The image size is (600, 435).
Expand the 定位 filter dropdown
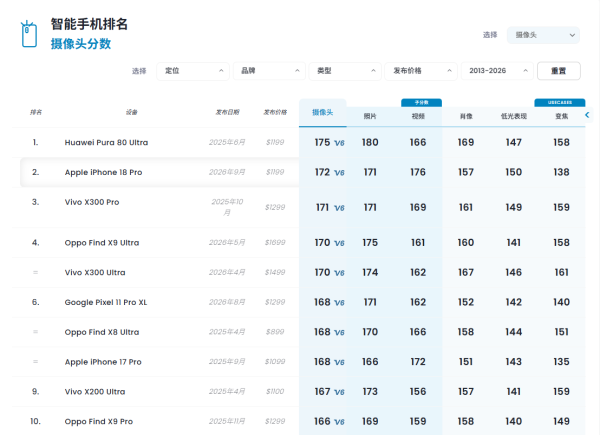pos(193,71)
